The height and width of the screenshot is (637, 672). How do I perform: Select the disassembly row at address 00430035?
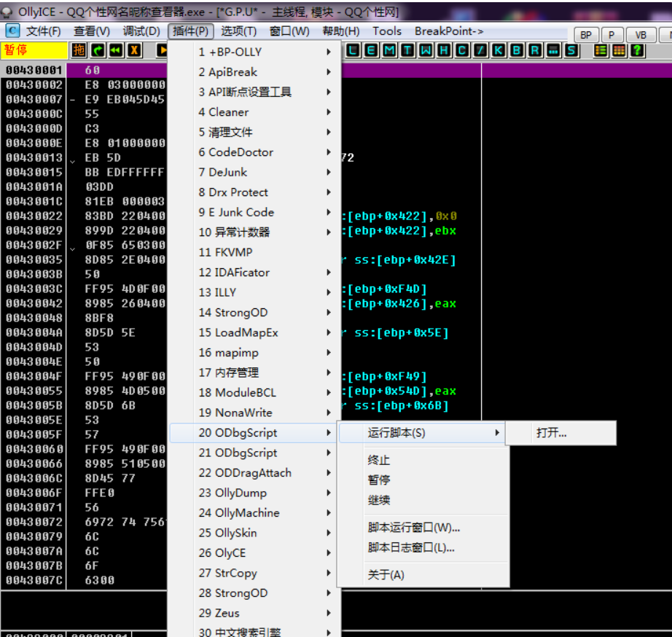[34, 259]
